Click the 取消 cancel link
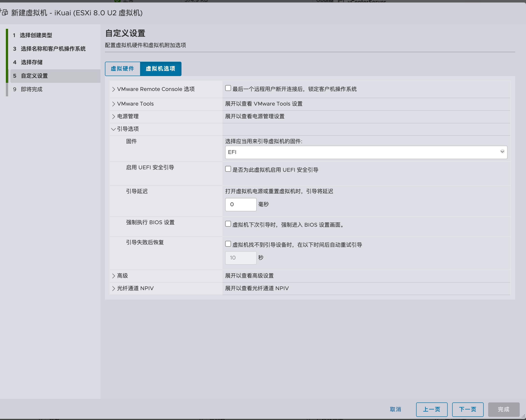Screen dimensions: 526x420 pyautogui.click(x=395, y=409)
